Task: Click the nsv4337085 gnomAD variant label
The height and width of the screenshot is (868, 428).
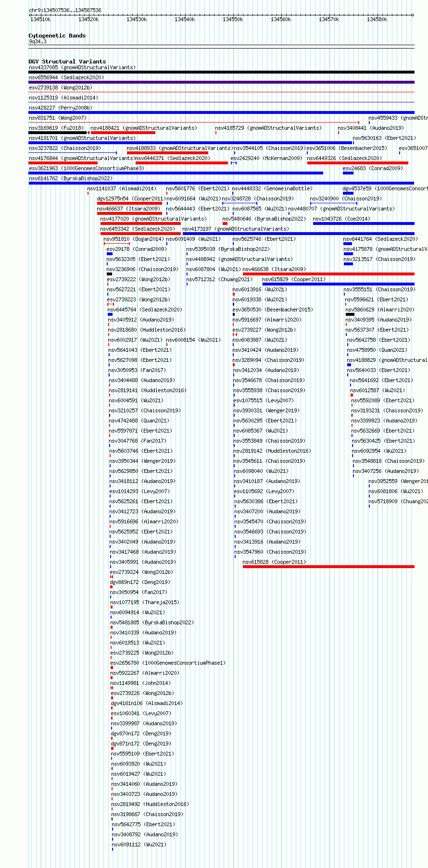Action: pyautogui.click(x=82, y=67)
